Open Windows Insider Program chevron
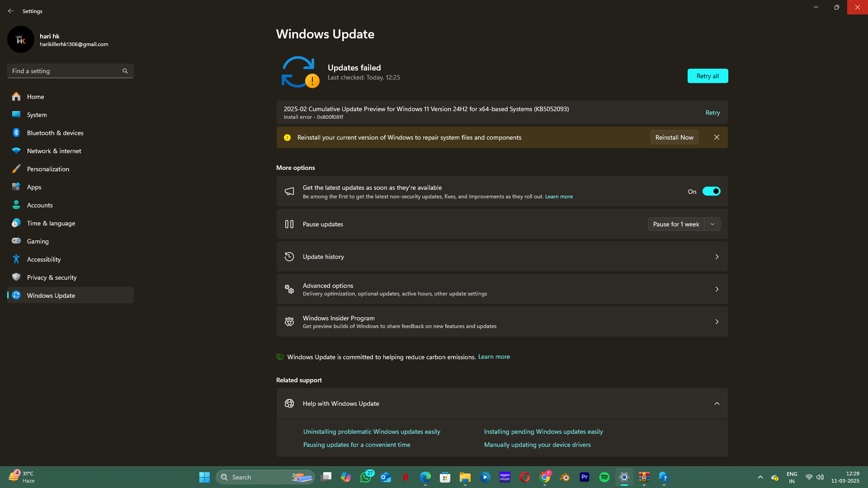The width and height of the screenshot is (868, 488). [x=717, y=322]
